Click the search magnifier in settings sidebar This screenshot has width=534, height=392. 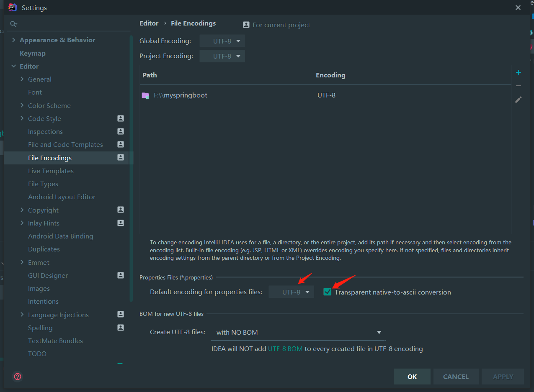pyautogui.click(x=13, y=24)
